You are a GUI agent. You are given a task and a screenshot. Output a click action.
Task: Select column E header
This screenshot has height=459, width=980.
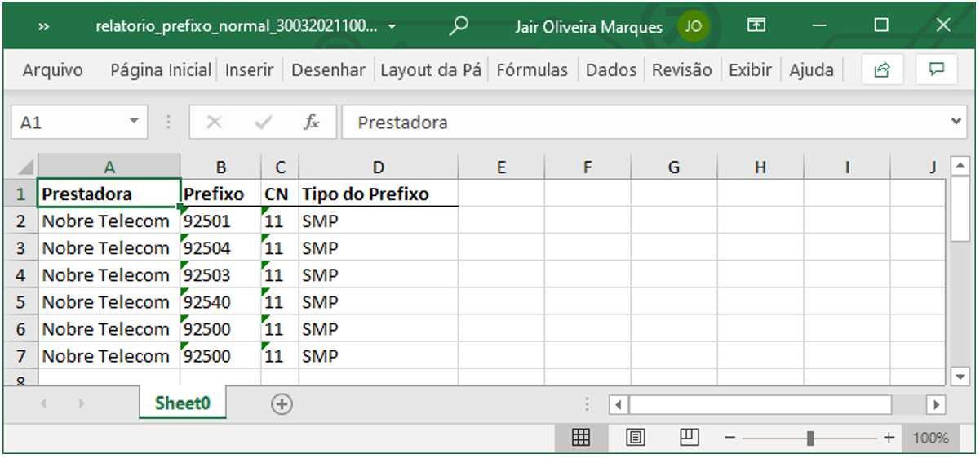[x=502, y=167]
